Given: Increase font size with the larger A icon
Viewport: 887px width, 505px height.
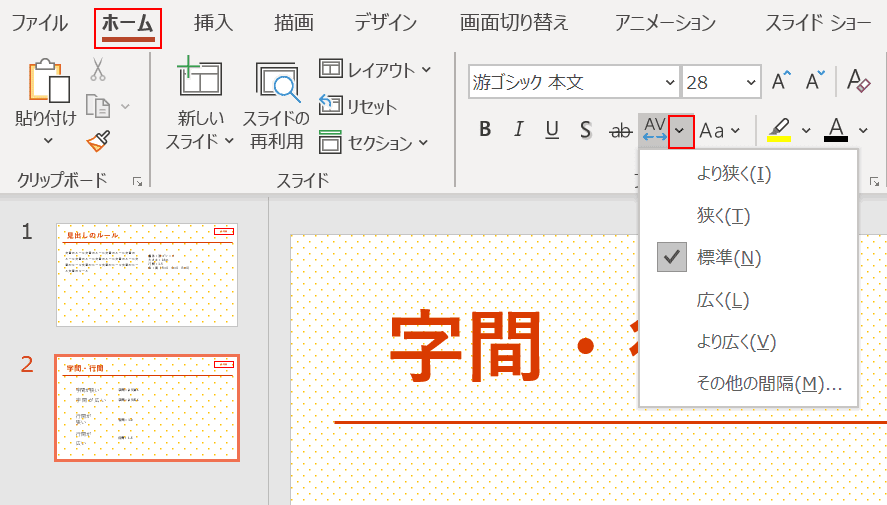Looking at the screenshot, I should [781, 81].
